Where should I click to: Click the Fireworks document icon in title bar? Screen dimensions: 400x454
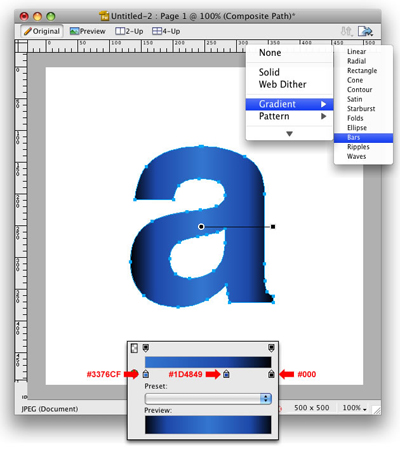point(104,16)
